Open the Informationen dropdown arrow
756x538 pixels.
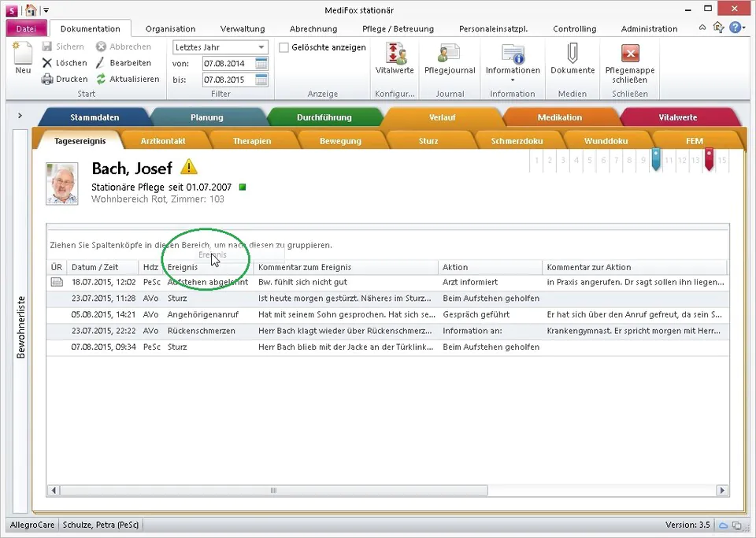pos(513,80)
